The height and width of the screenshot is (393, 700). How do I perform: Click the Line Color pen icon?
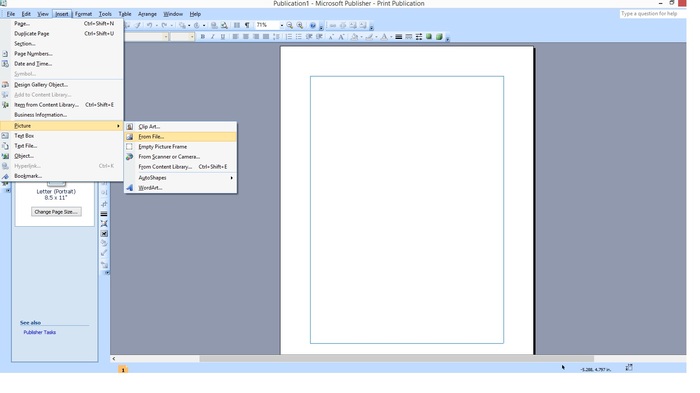[x=369, y=37]
